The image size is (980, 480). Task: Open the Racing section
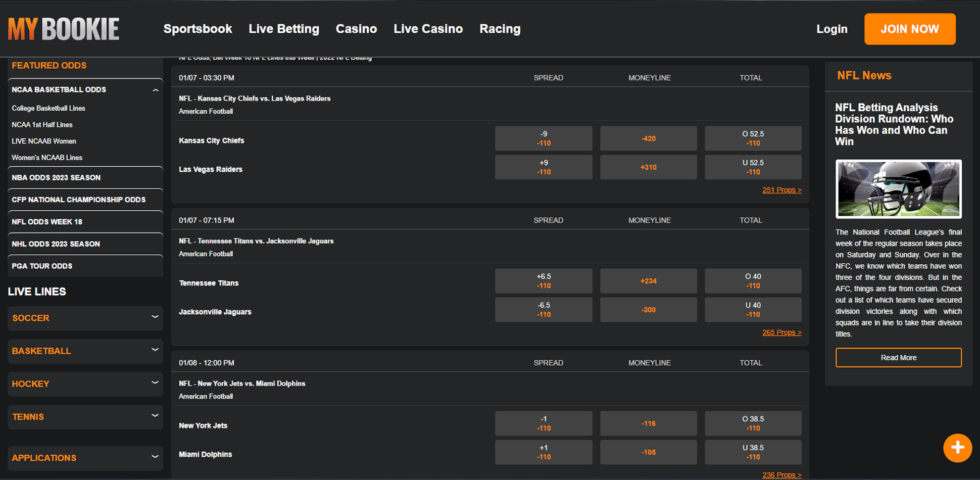tap(500, 29)
